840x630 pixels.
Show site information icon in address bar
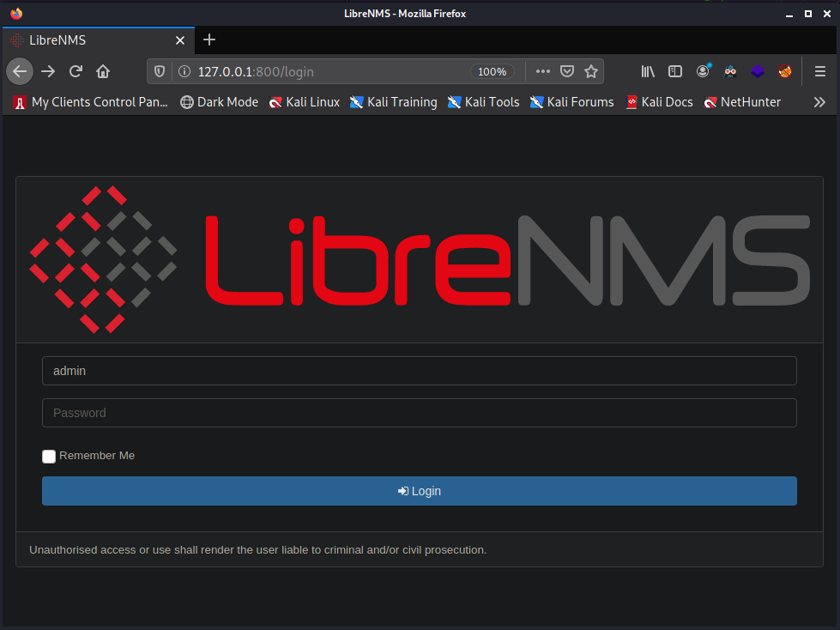(x=184, y=71)
